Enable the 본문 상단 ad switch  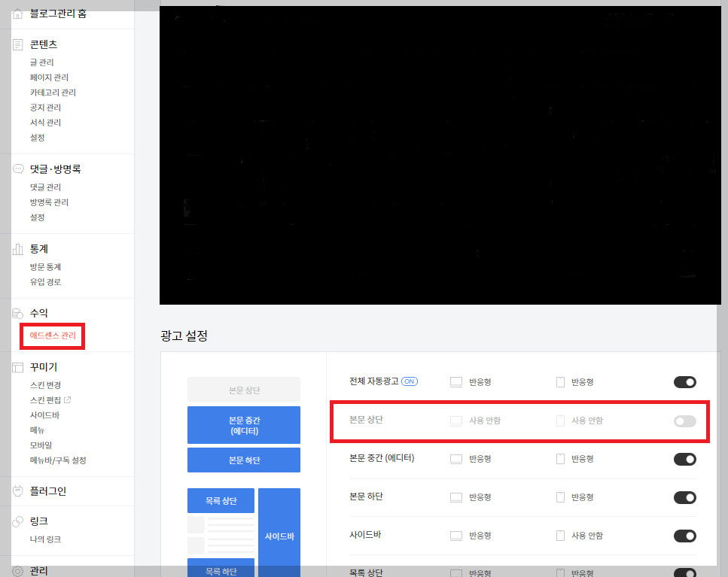click(x=685, y=421)
